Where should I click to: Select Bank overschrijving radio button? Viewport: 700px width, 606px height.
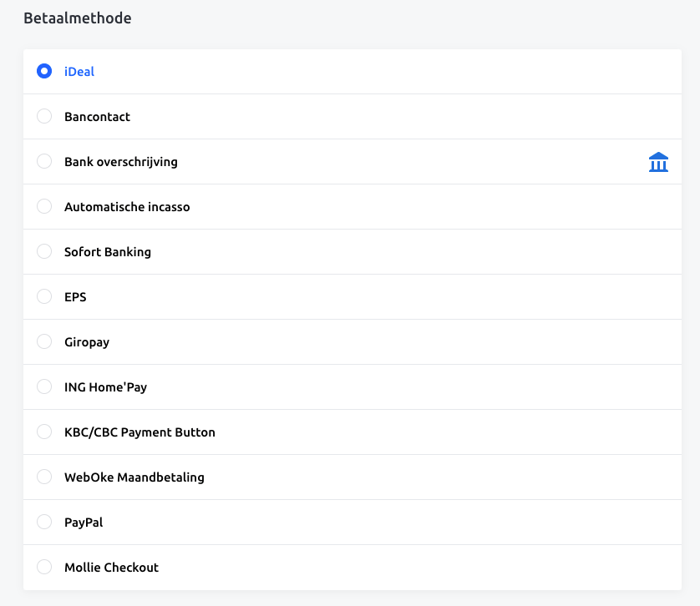pyautogui.click(x=44, y=162)
